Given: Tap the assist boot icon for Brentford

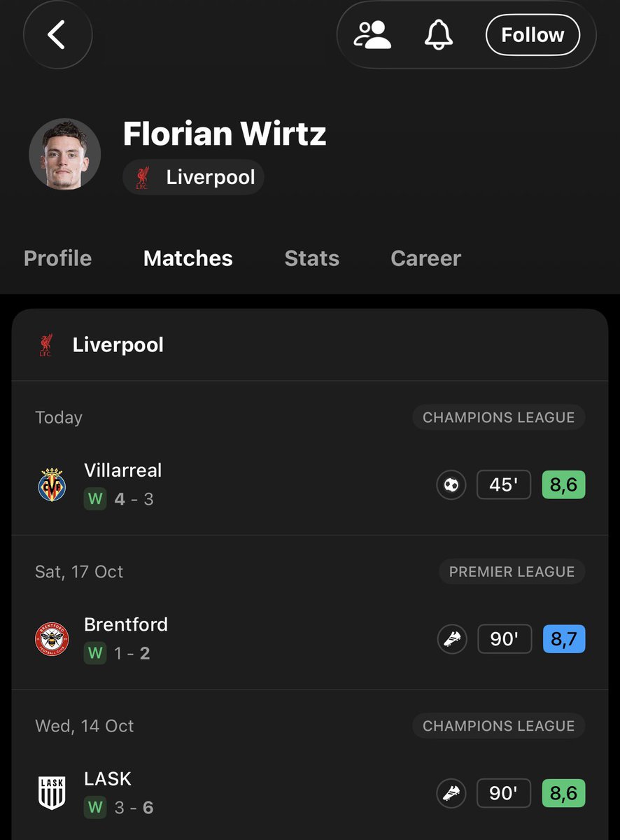Looking at the screenshot, I should [x=451, y=639].
